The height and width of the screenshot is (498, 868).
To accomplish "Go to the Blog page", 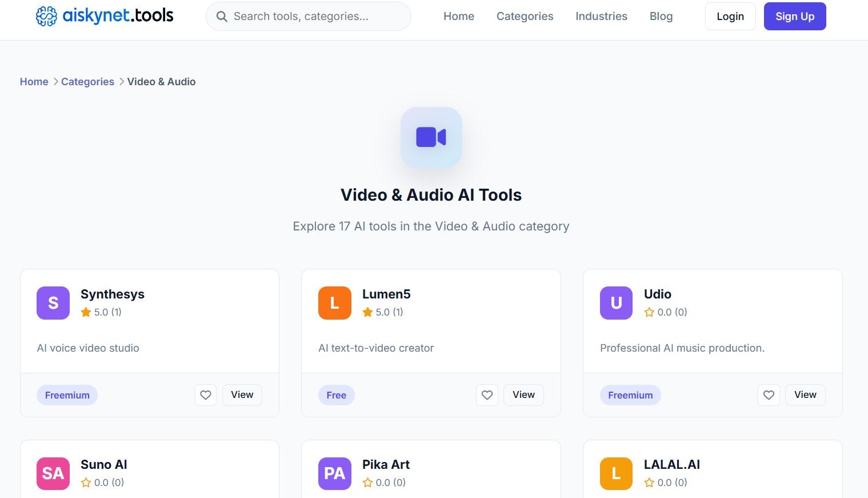I will 661,16.
